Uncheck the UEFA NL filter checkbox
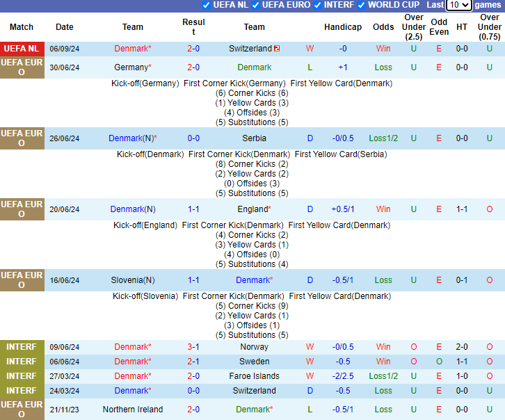This screenshot has height=420, width=505. [206, 5]
